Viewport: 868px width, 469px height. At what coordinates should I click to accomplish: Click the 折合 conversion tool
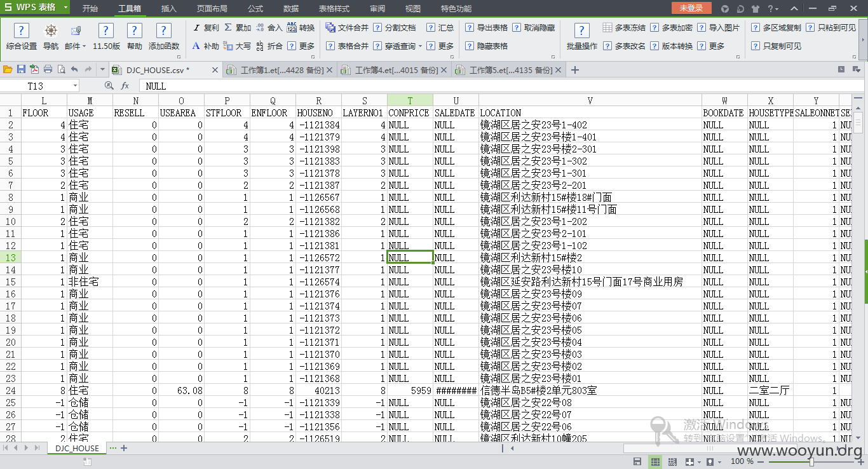click(269, 46)
